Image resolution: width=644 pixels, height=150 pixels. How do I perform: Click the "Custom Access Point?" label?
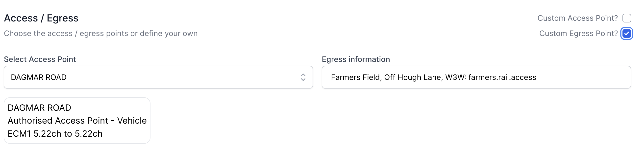(577, 18)
